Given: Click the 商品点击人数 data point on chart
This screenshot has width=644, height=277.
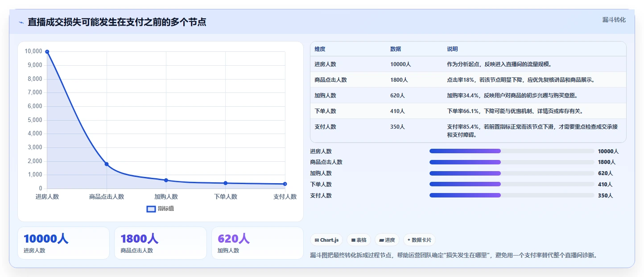Looking at the screenshot, I should click(x=107, y=164).
